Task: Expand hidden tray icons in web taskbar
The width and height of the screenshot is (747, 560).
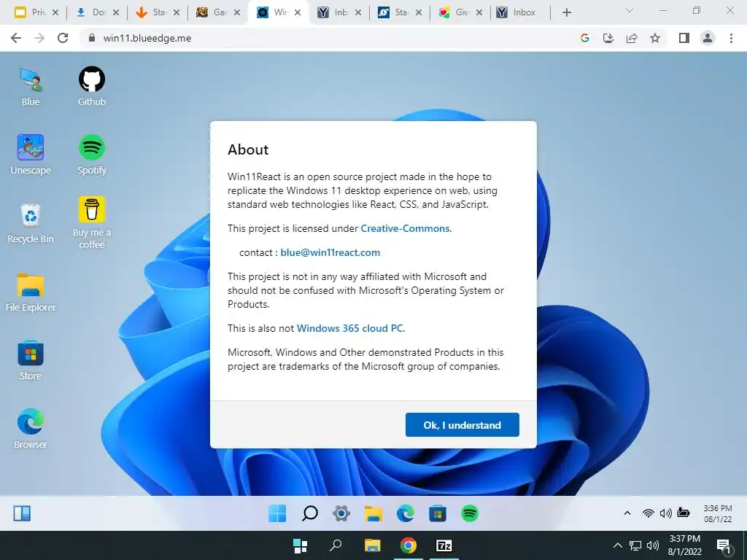Action: pos(627,513)
